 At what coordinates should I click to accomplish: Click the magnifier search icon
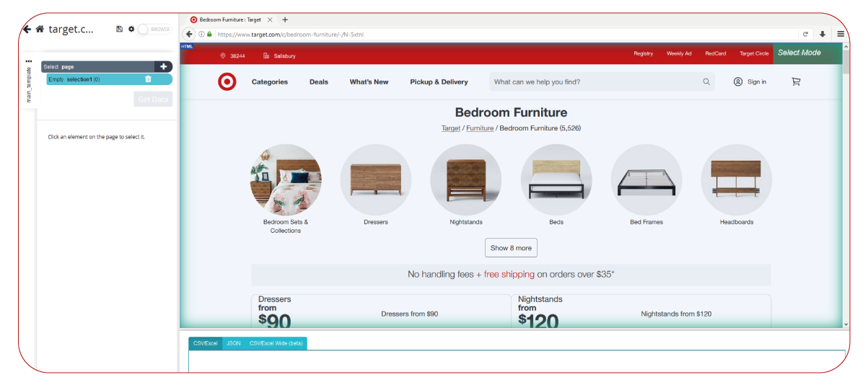(x=706, y=82)
